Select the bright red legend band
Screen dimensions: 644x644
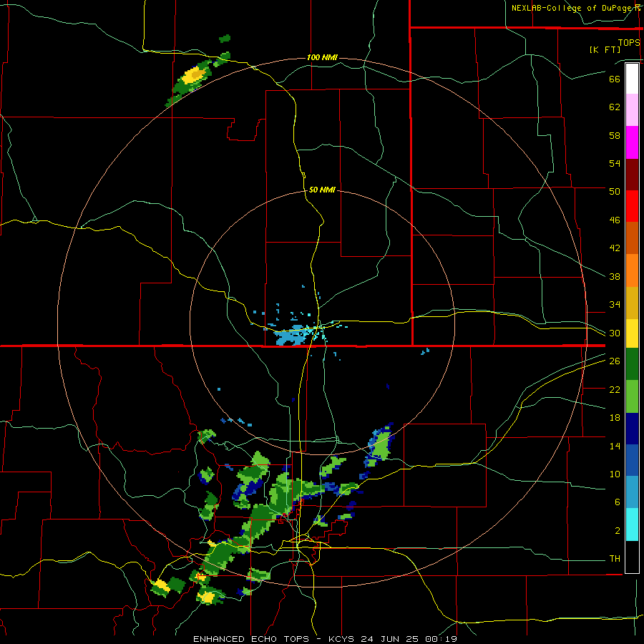pyautogui.click(x=632, y=206)
